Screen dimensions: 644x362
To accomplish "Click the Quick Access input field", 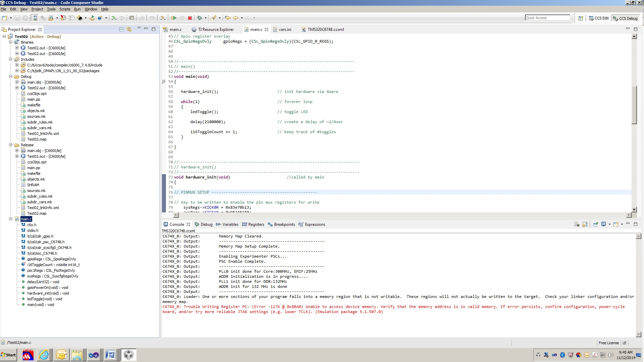I will pos(547,18).
